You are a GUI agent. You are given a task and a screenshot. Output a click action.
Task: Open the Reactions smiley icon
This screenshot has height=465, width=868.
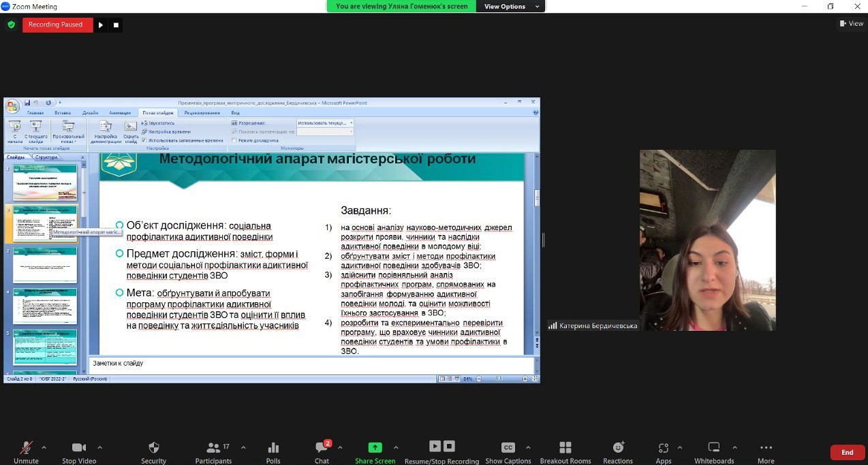click(618, 447)
